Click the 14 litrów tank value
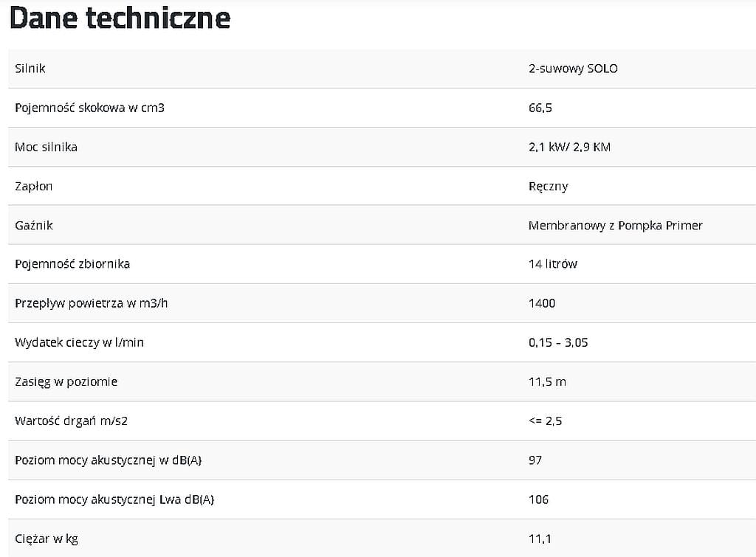This screenshot has width=756, height=557. 552,264
